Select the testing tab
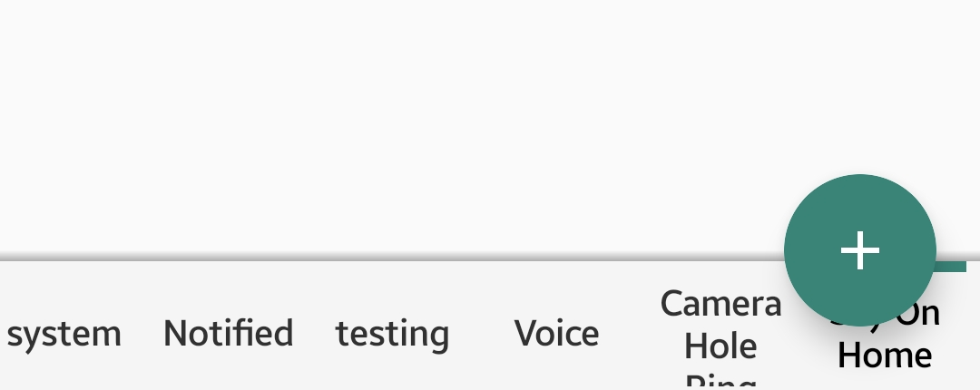Image resolution: width=980 pixels, height=390 pixels. point(392,334)
